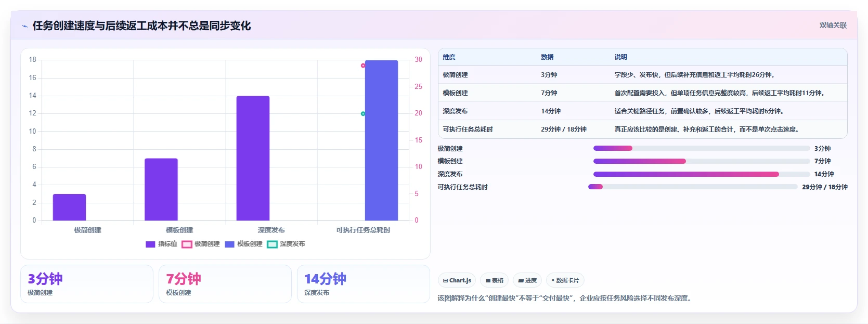Click the 3分钟 value in the table
Viewport: 868px width, 324px height.
click(549, 75)
